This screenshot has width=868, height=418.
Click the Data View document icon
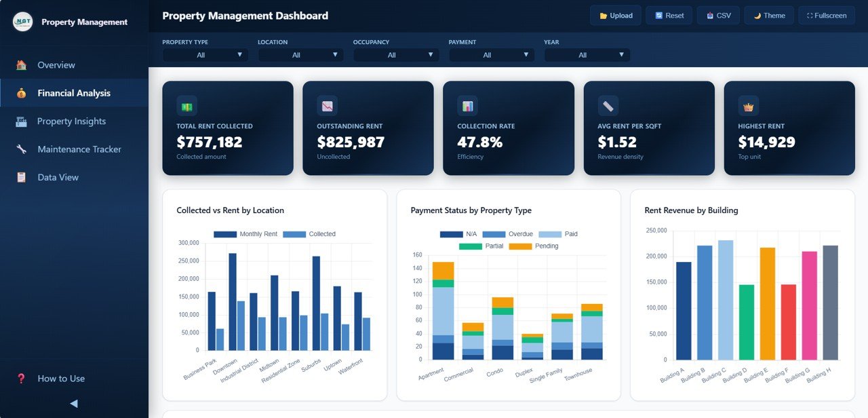[21, 177]
